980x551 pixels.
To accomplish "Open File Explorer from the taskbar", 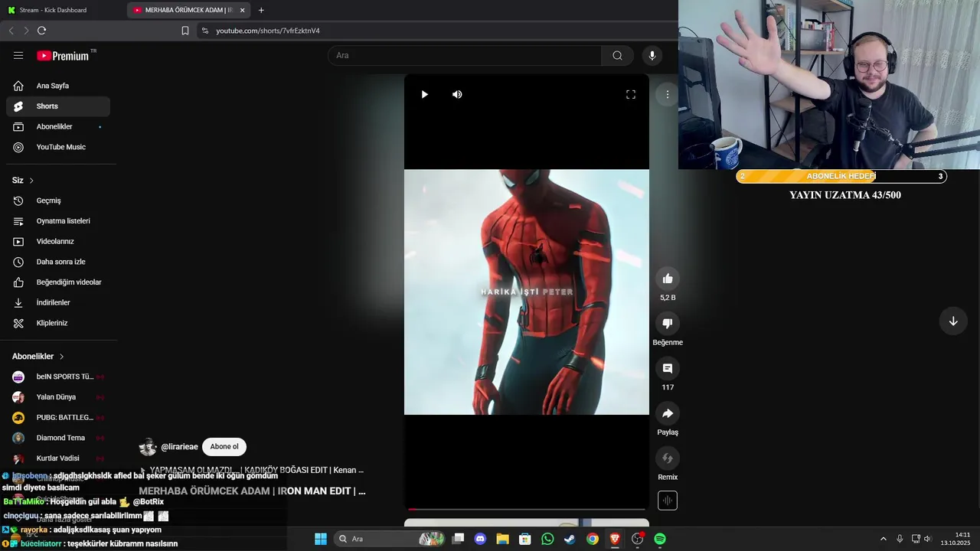I will point(502,539).
